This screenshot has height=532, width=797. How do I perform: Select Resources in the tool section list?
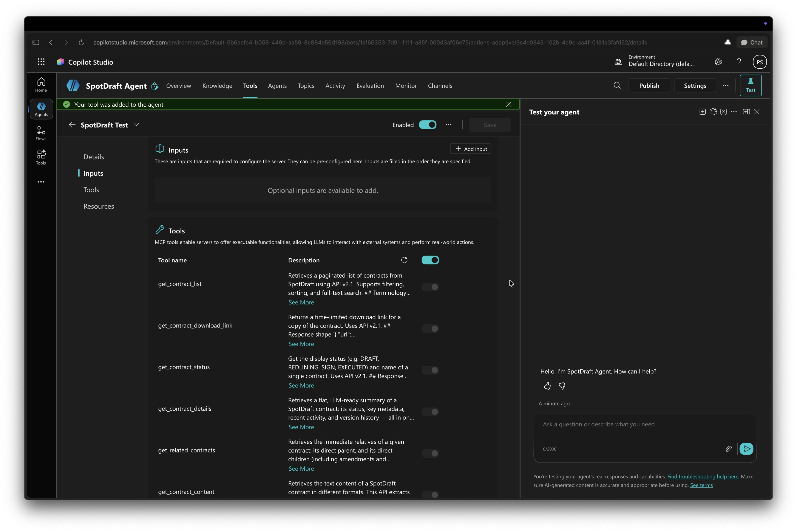tap(99, 206)
